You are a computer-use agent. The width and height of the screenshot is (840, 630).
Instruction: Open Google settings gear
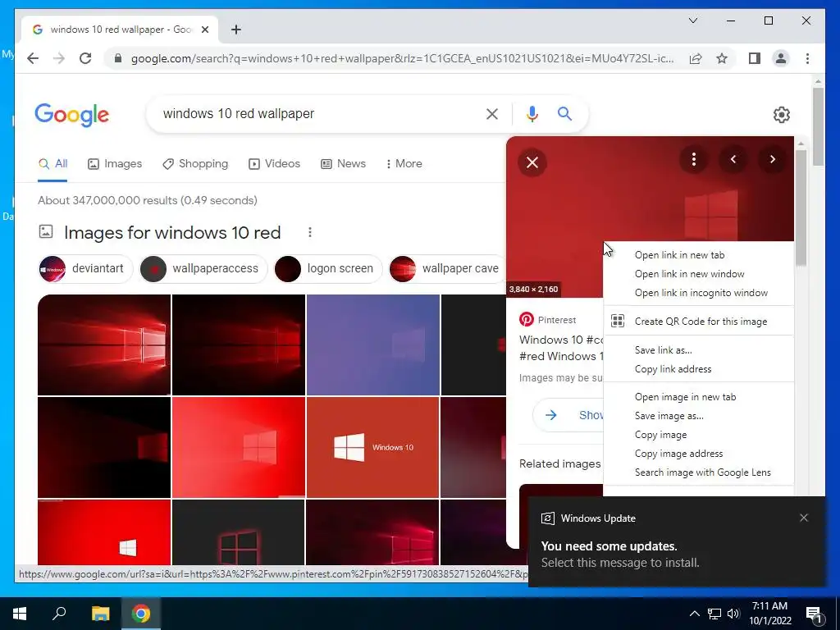781,114
